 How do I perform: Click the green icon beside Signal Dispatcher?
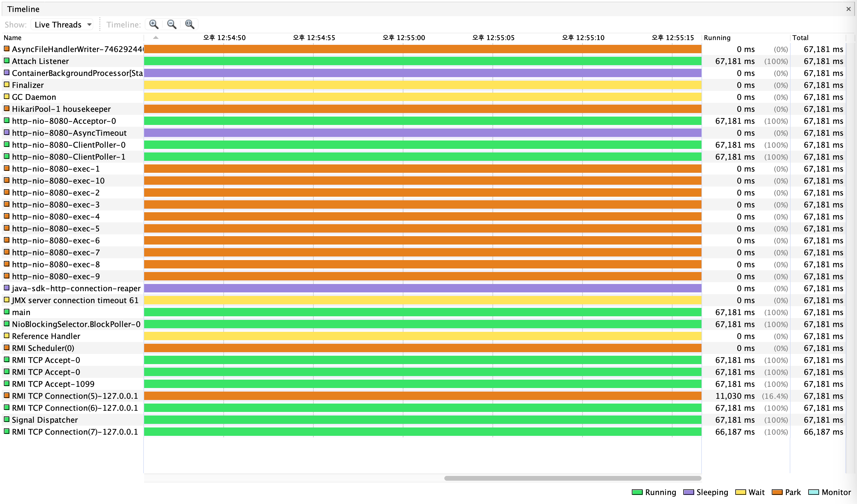point(7,419)
